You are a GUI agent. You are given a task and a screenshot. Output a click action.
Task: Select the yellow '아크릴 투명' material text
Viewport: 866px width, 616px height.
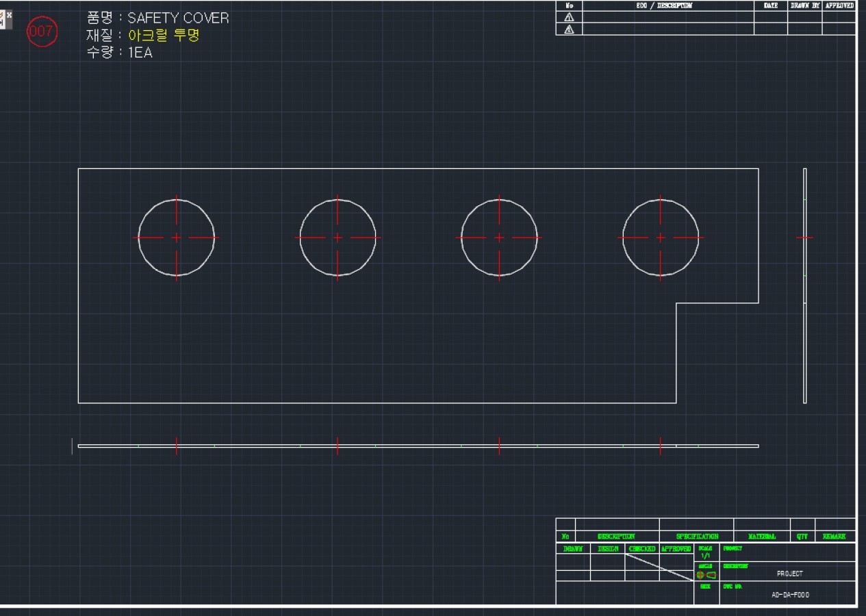point(164,36)
